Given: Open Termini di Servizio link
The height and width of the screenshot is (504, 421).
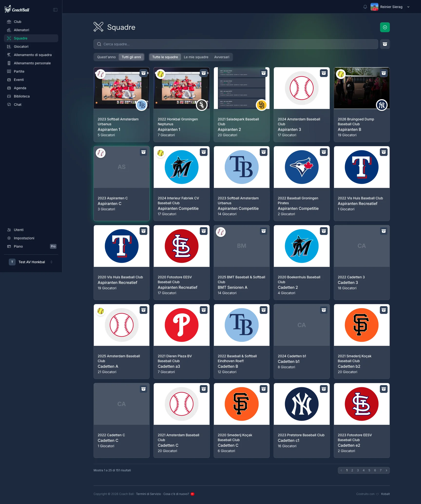Looking at the screenshot, I should pyautogui.click(x=148, y=494).
